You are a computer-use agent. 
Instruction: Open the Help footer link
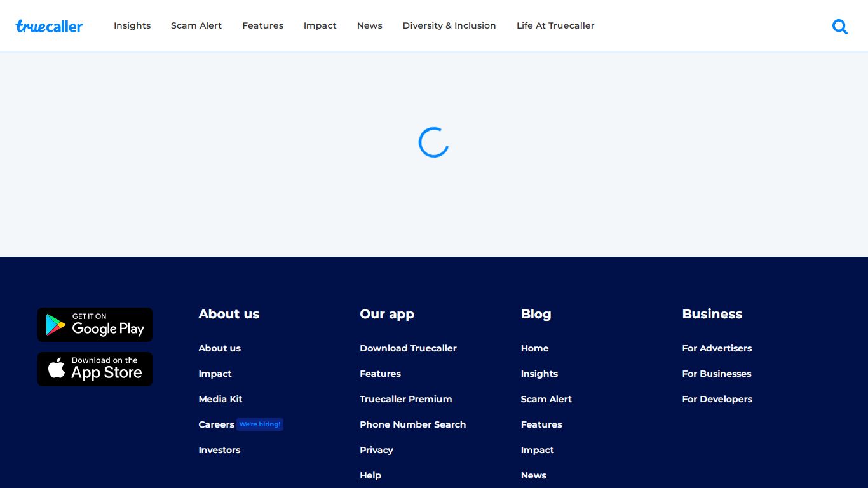pyautogui.click(x=370, y=475)
